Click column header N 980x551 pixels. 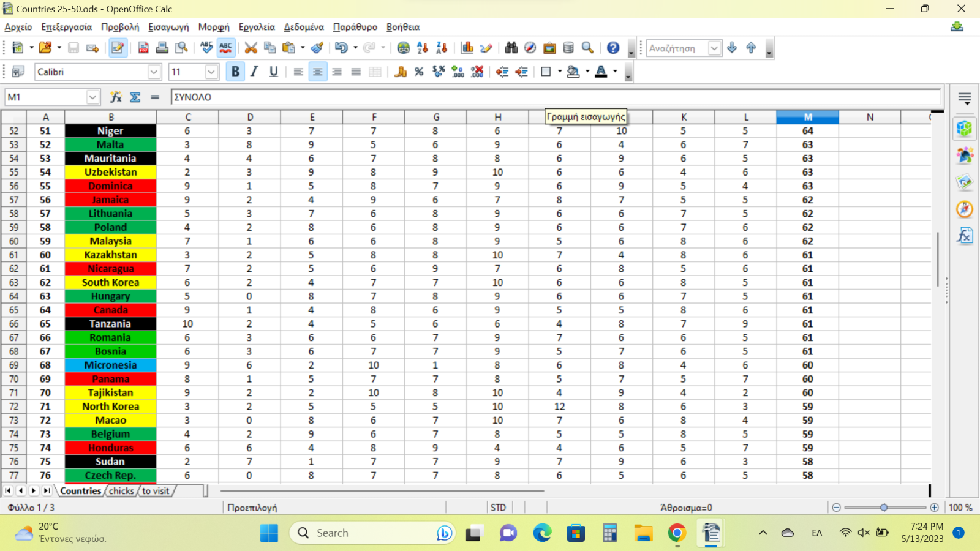coord(870,117)
